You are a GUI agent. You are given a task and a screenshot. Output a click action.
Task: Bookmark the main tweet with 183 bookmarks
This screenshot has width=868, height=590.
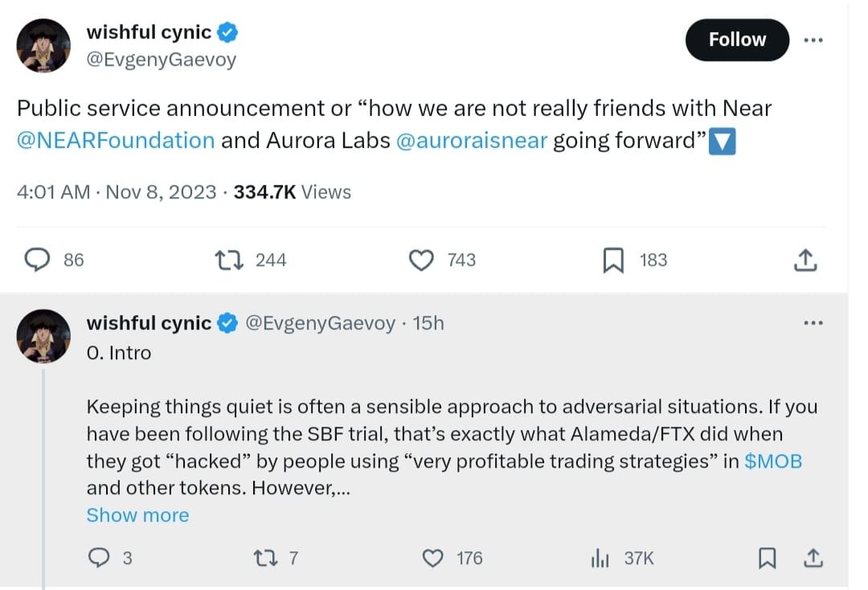613,260
